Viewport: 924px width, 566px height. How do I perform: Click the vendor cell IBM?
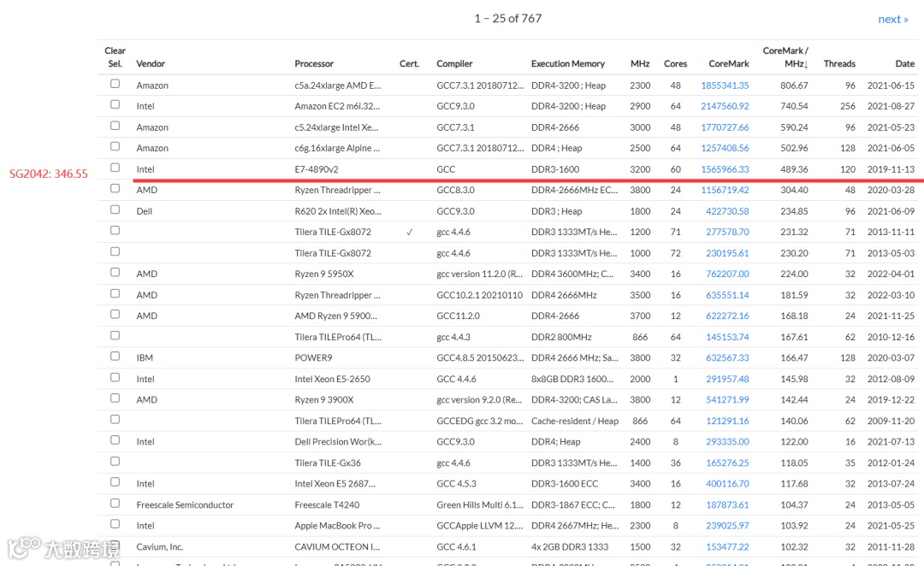pyautogui.click(x=145, y=357)
